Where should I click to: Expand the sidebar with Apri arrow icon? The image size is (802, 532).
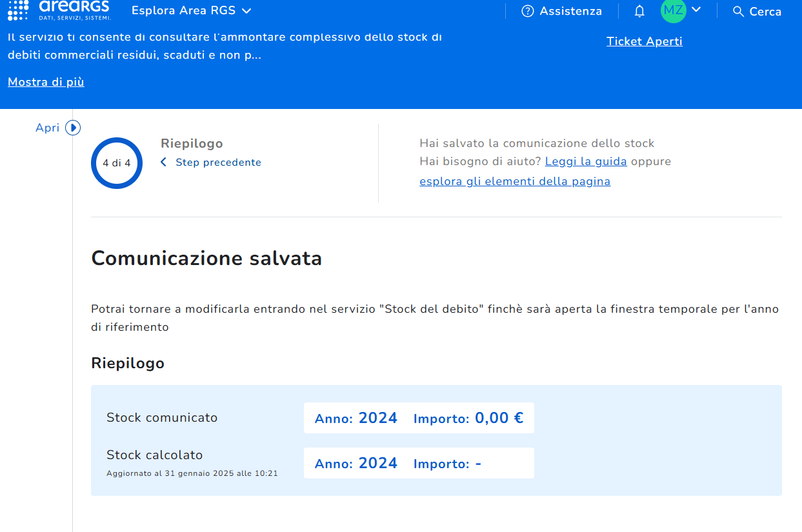pos(73,128)
